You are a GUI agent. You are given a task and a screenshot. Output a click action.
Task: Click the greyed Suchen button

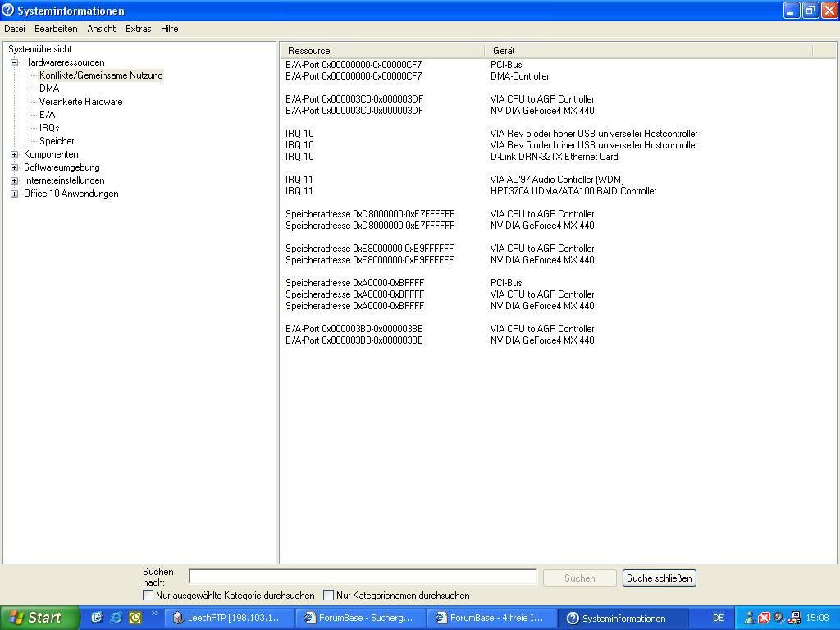click(580, 578)
